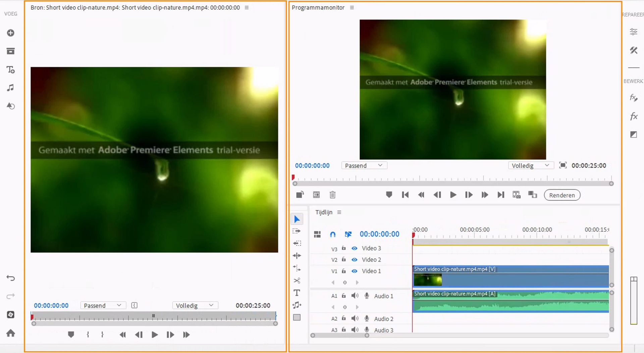Open the Programmamonitor panel menu

[352, 7]
